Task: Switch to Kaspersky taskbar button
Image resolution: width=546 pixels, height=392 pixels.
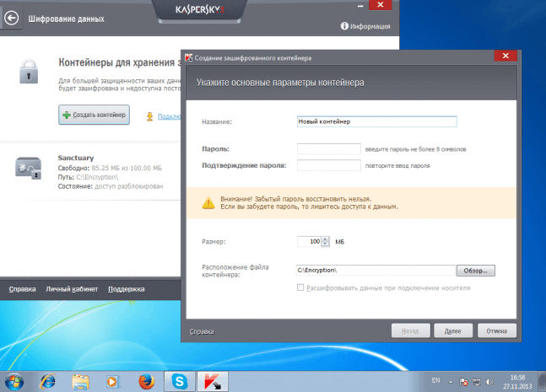Action: [x=213, y=382]
